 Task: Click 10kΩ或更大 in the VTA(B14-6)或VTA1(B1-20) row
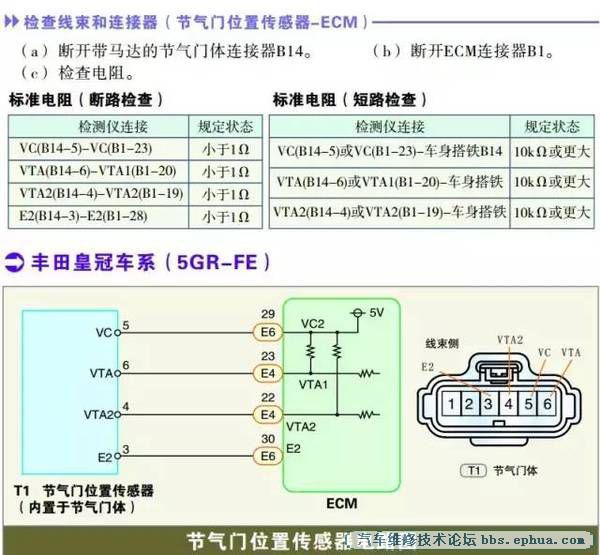tap(551, 182)
